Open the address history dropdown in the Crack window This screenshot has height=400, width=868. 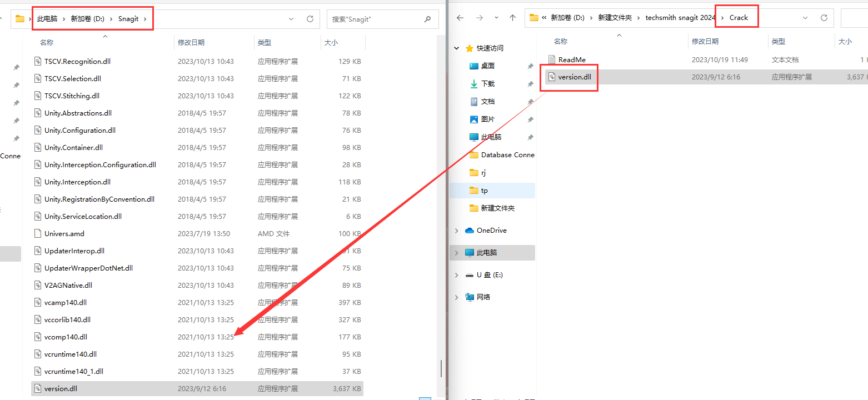(805, 18)
